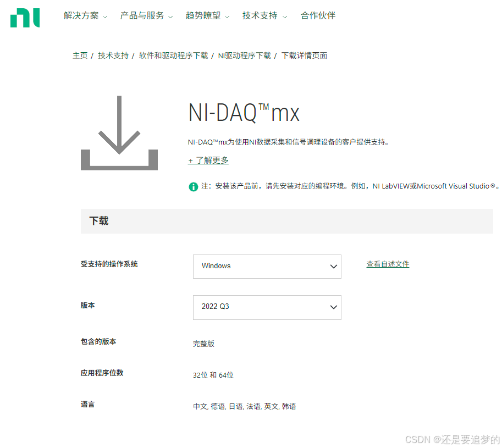Viewport: 502px width, 448px height.
Task: Click the + 了解更多 link
Action: coord(208,161)
